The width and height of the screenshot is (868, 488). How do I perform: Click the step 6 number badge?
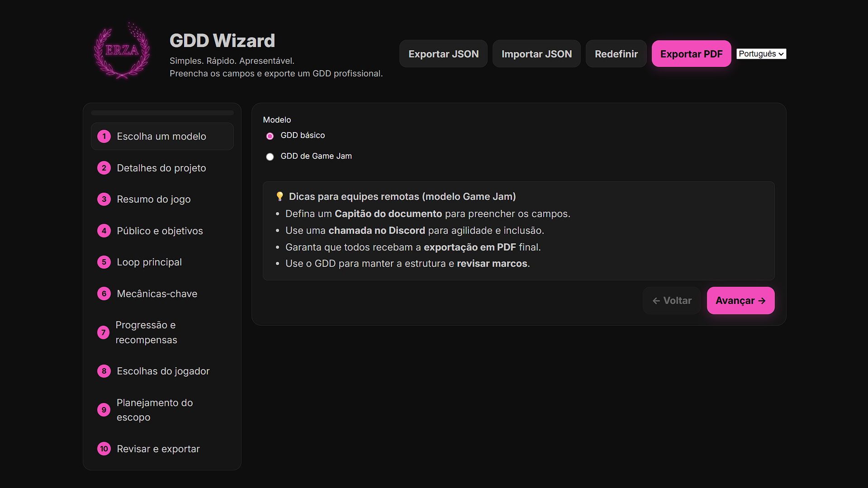coord(104,294)
